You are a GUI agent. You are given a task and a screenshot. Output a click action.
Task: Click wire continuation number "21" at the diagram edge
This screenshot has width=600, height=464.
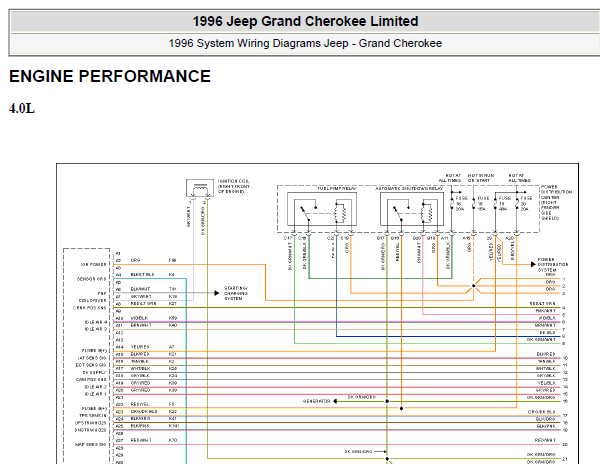pyautogui.click(x=565, y=459)
